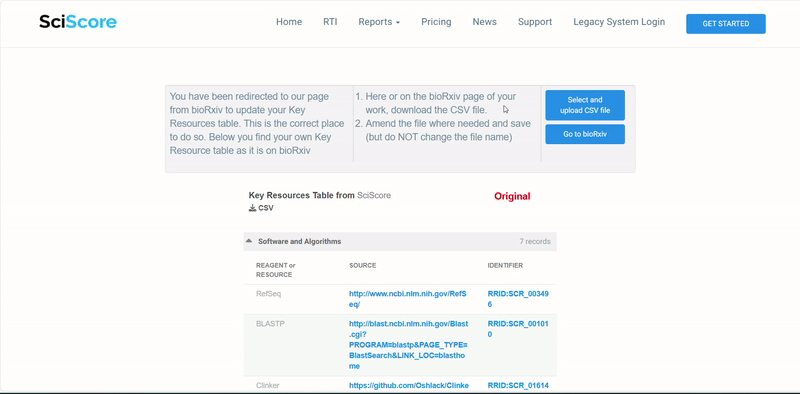
Task: Open the RRID:SCR_001010 identifier link
Action: tap(518, 329)
